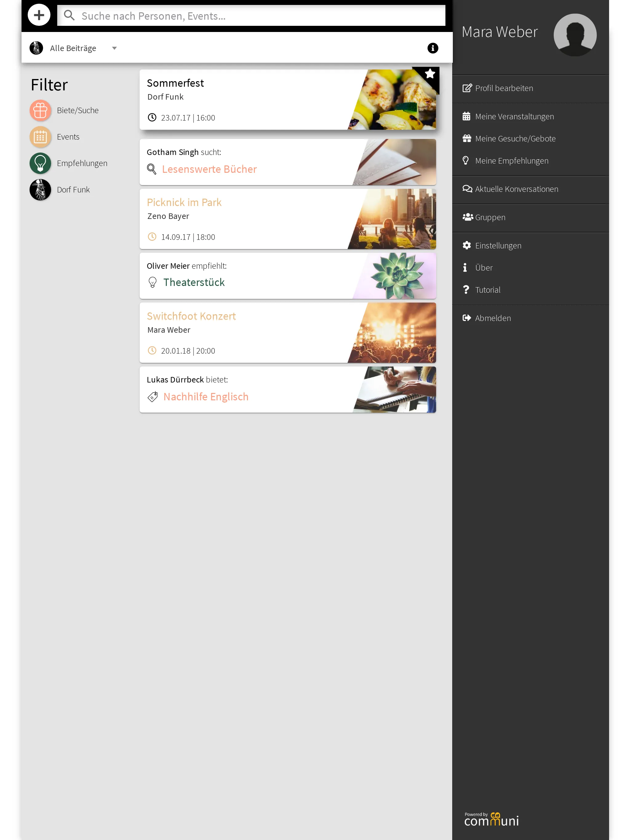
Task: Click the logout arrow icon beside Abmelden
Action: coord(467,318)
